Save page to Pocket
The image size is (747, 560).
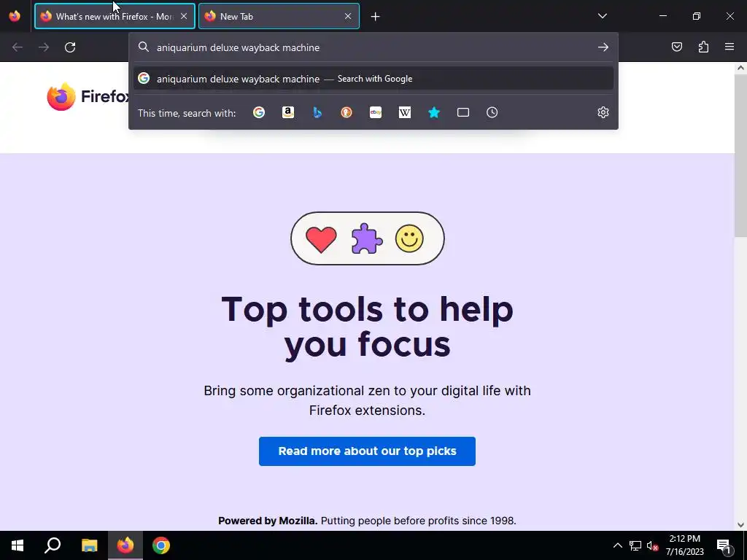pos(676,47)
